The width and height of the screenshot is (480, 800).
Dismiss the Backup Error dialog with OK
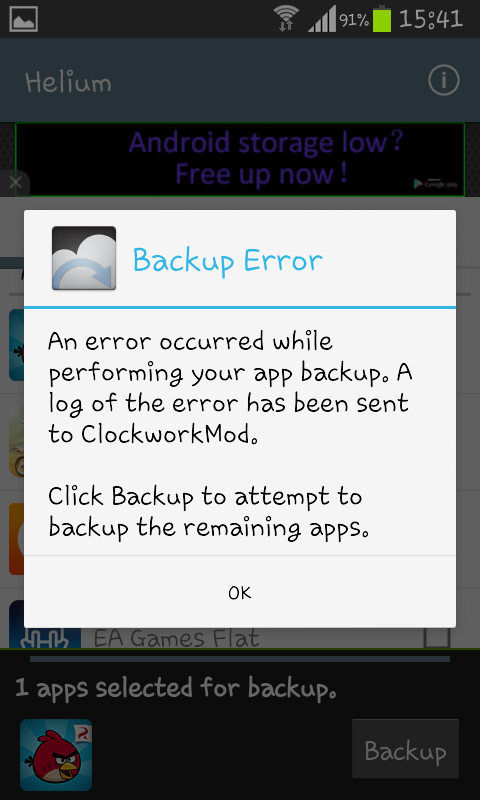(x=240, y=592)
